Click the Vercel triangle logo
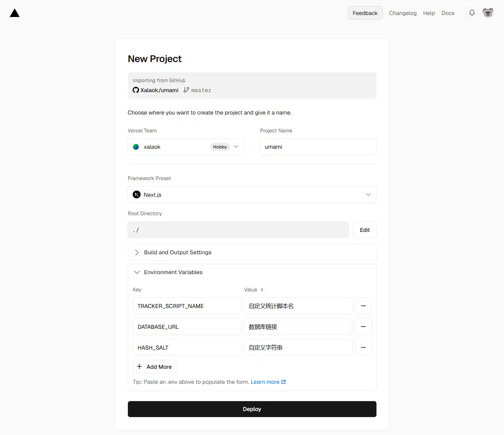This screenshot has height=435, width=504. click(15, 13)
